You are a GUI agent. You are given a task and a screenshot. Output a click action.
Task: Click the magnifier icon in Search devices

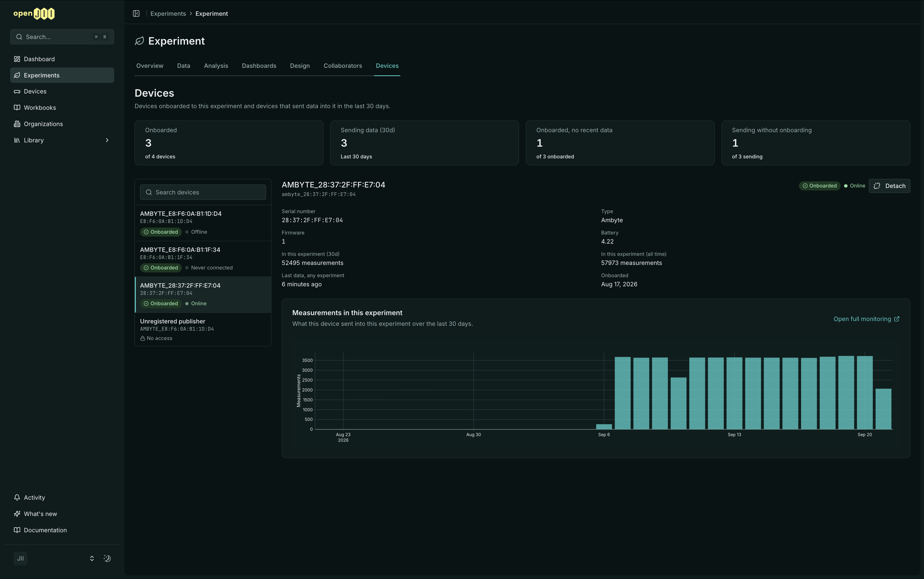pos(149,192)
